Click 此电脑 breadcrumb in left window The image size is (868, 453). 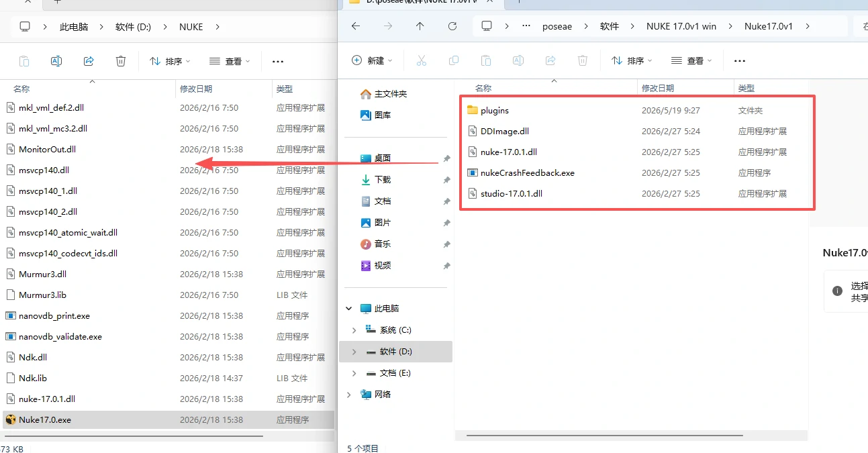coord(74,27)
